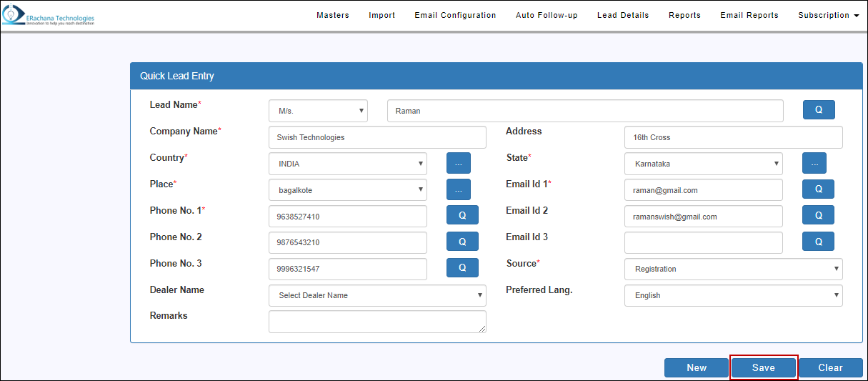Click the Q button next to Phone No. 2
868x381 pixels.
coord(462,242)
